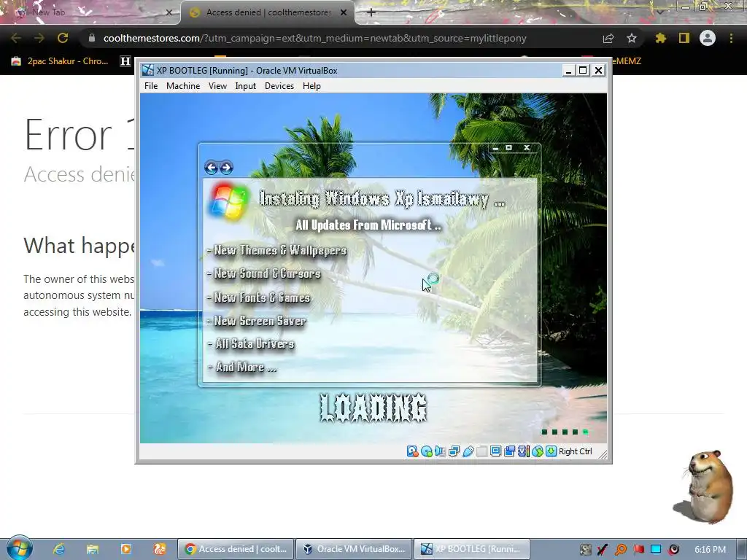The image size is (747, 560).
Task: Click the display settings icon in VirtualBox status bar
Action: [x=495, y=451]
